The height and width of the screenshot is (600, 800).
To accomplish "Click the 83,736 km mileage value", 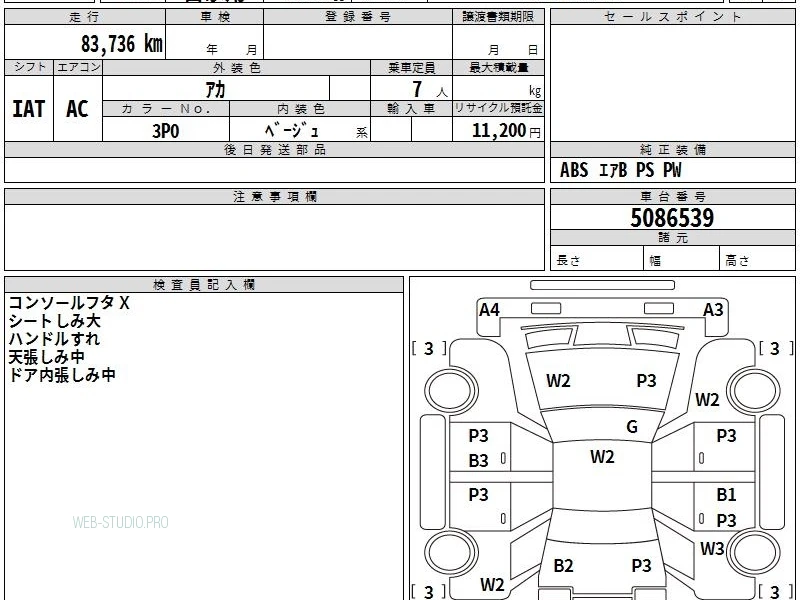I will tap(122, 43).
